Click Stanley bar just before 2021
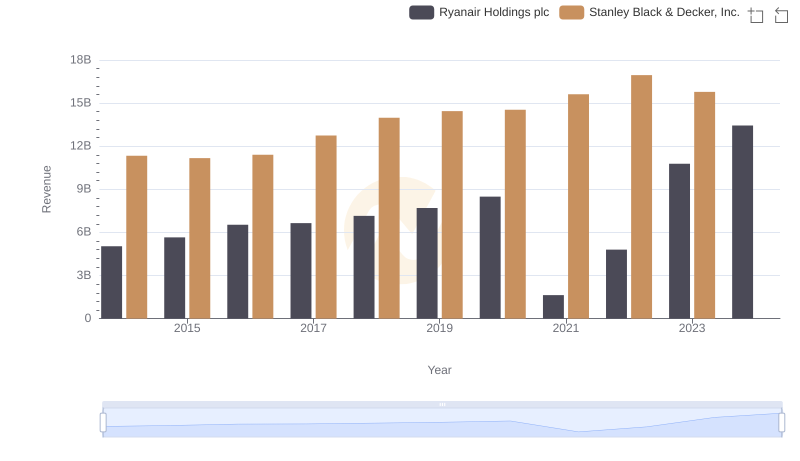The height and width of the screenshot is (461, 800). click(515, 214)
